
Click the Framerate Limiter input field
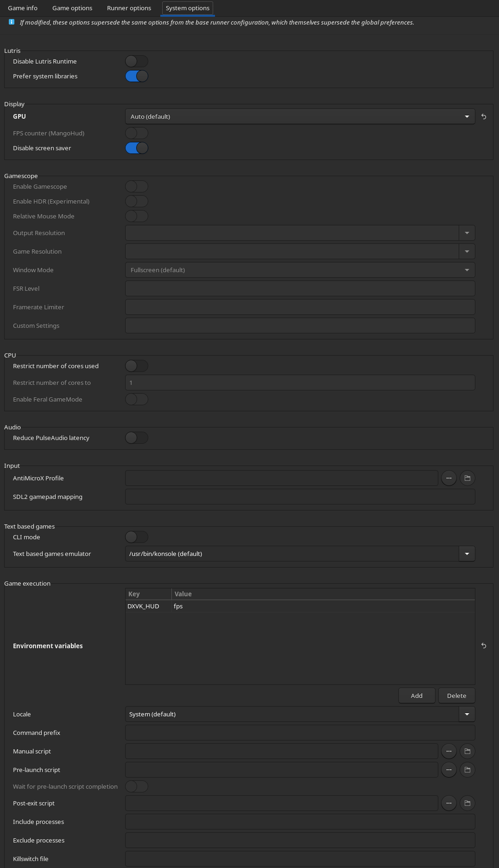pyautogui.click(x=300, y=307)
